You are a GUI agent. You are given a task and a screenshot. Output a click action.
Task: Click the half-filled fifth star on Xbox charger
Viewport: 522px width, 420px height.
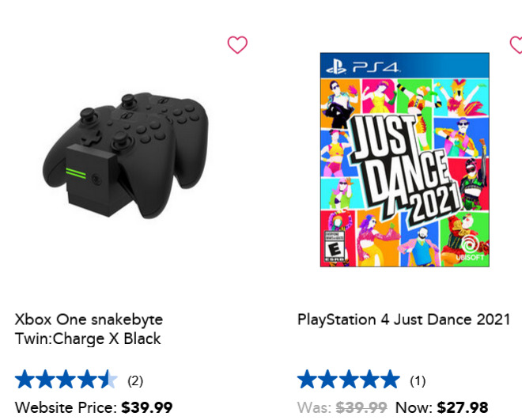click(x=108, y=380)
